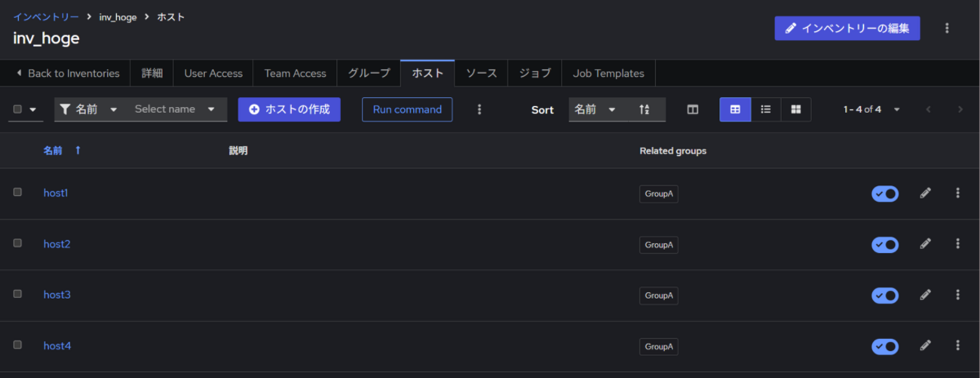980x378 pixels.
Task: Switch to list view layout icon
Action: point(765,109)
